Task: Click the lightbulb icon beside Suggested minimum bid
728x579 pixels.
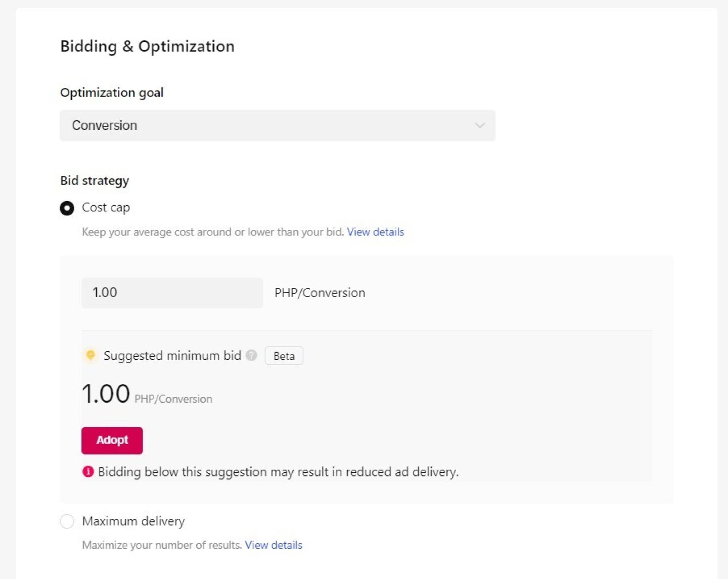Action: point(90,355)
